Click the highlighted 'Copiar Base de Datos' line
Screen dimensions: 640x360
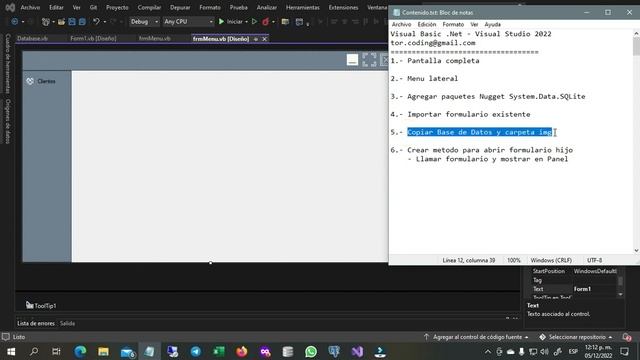coord(480,132)
